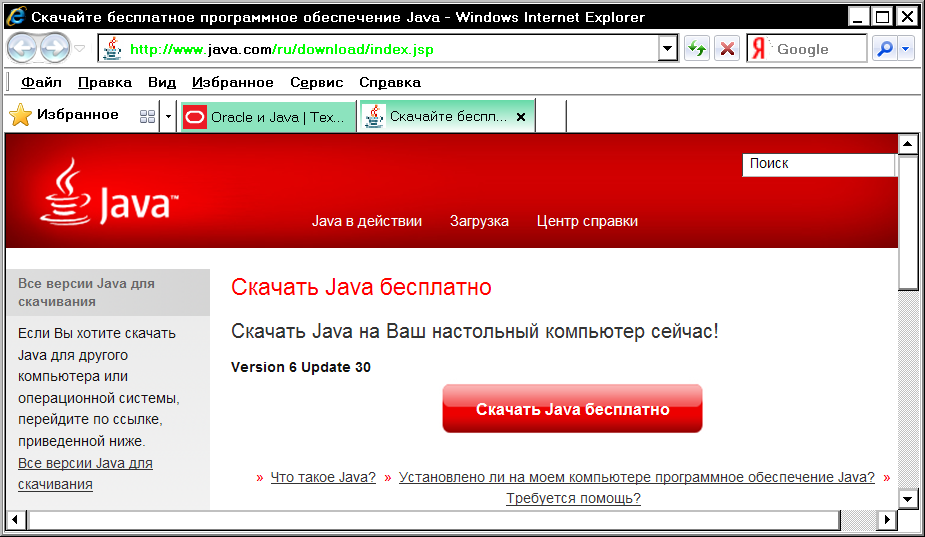Viewport: 925px width, 537px height.
Task: Click the red Скачать Java бесплатно button
Action: tap(572, 409)
